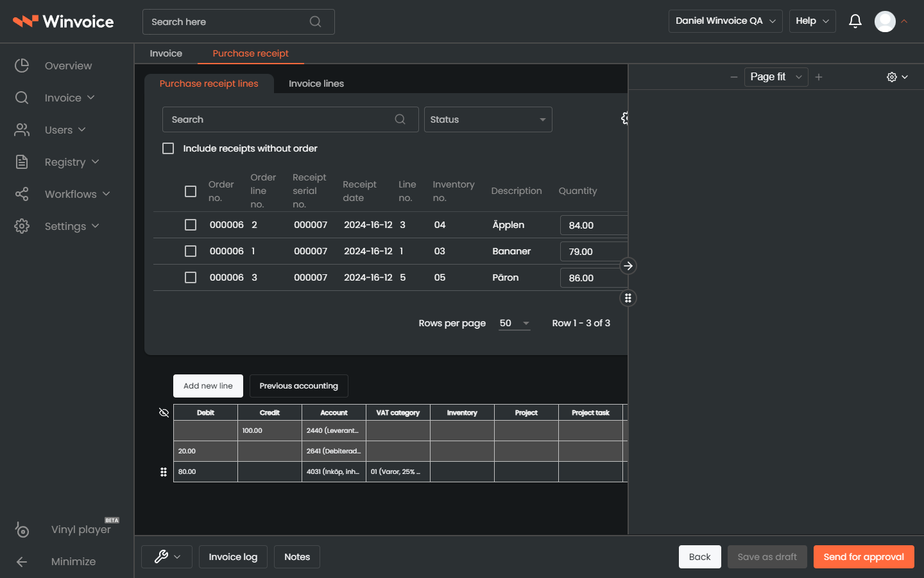The width and height of the screenshot is (924, 578).
Task: Open Daniel Winvoice QA company dropdown
Action: pyautogui.click(x=726, y=21)
